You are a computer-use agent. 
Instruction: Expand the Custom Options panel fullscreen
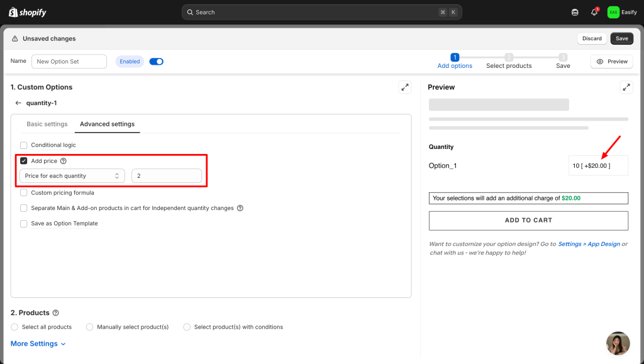point(405,87)
